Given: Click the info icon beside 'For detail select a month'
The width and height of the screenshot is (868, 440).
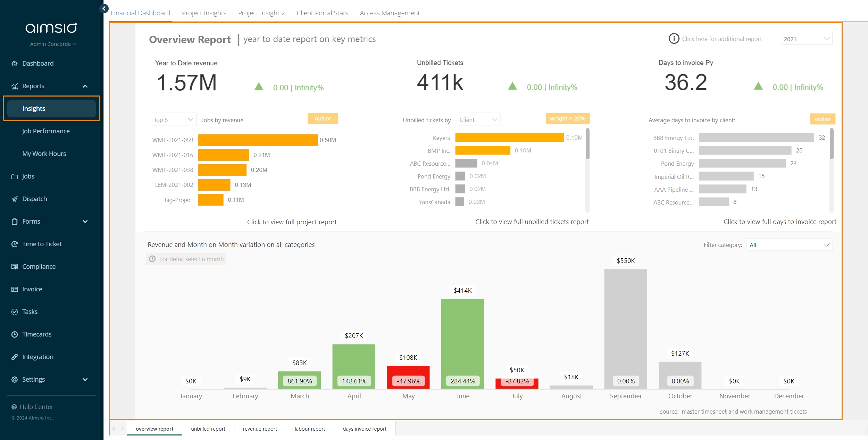Looking at the screenshot, I should point(152,259).
